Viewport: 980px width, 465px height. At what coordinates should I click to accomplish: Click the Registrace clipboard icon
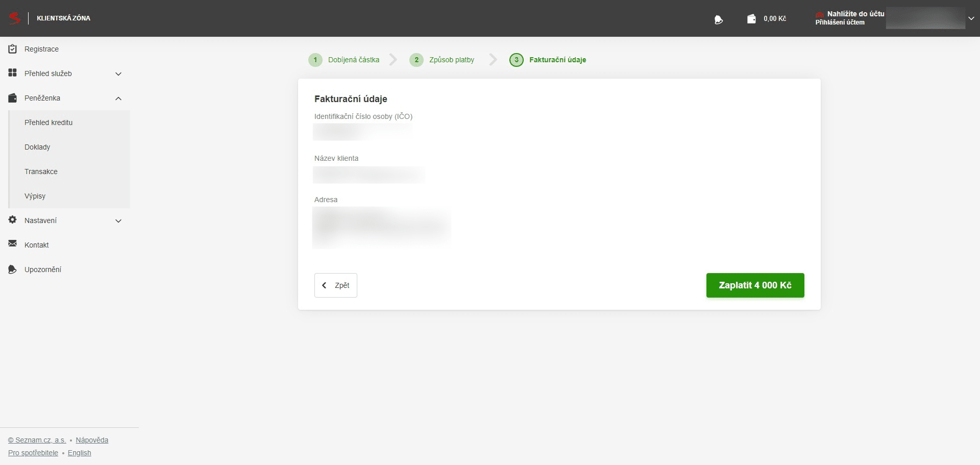[13, 49]
